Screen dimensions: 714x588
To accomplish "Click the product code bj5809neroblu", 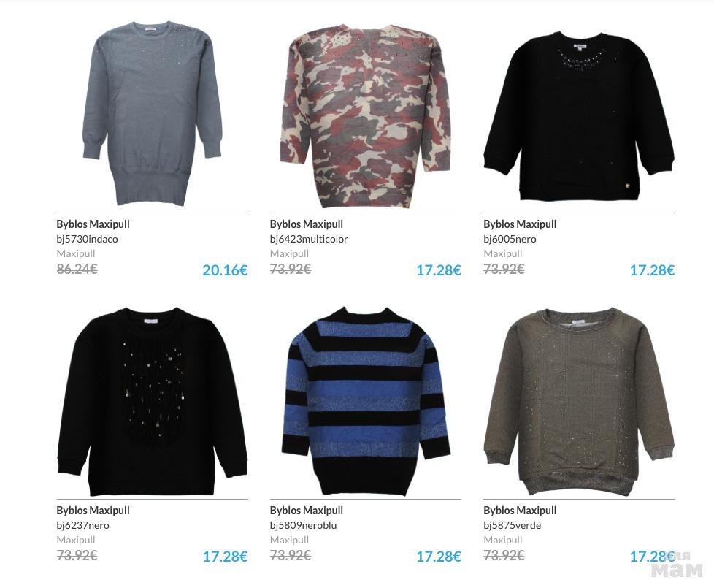I will pos(303,526).
